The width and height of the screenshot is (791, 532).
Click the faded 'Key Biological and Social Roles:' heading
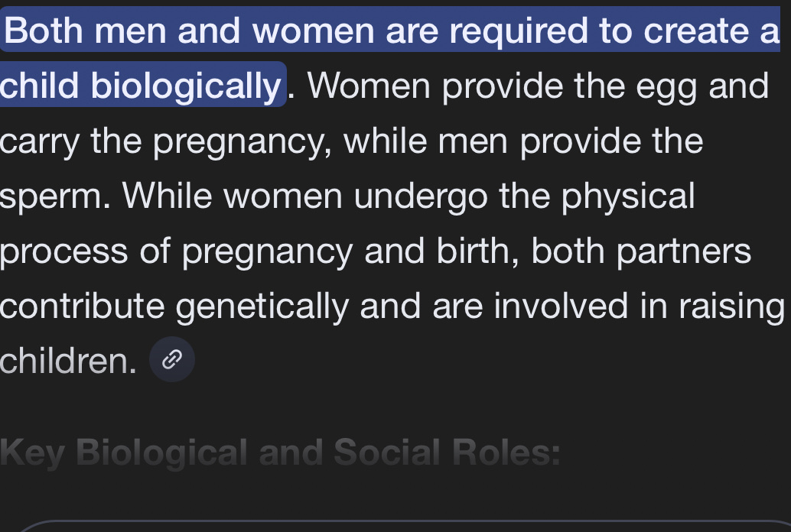click(280, 453)
